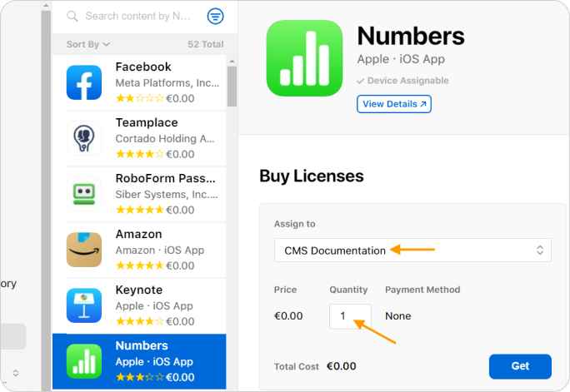Select the highlighted Numbers row title

(142, 346)
